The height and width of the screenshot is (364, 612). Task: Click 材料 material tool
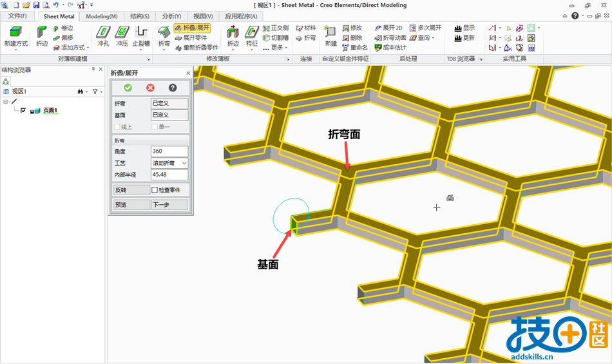pos(305,28)
